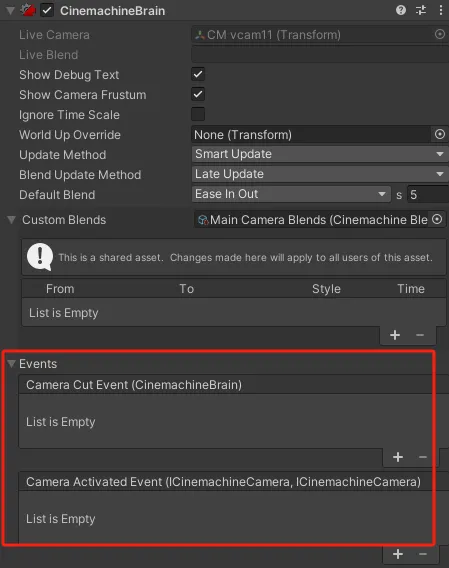Image resolution: width=449 pixels, height=568 pixels.
Task: Remove a Camera Activated Event listener
Action: pyautogui.click(x=423, y=554)
